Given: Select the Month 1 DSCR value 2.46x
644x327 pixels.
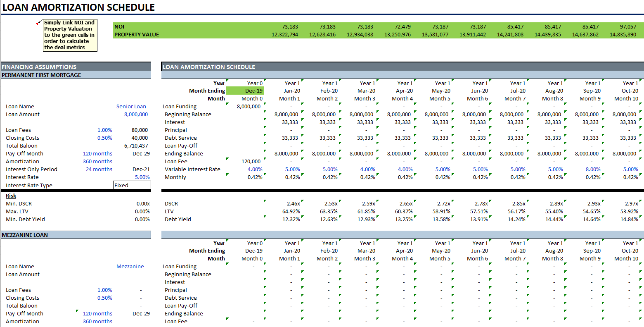Looking at the screenshot, I should point(294,203).
